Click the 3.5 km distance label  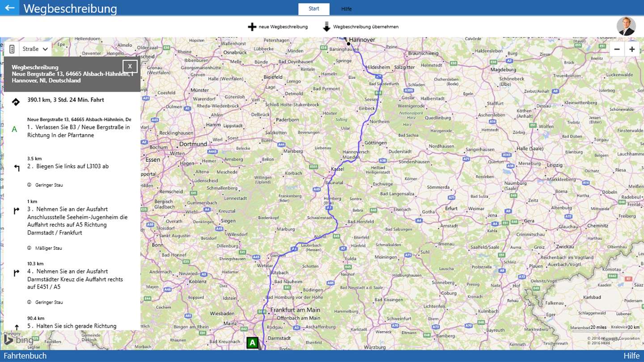point(34,158)
